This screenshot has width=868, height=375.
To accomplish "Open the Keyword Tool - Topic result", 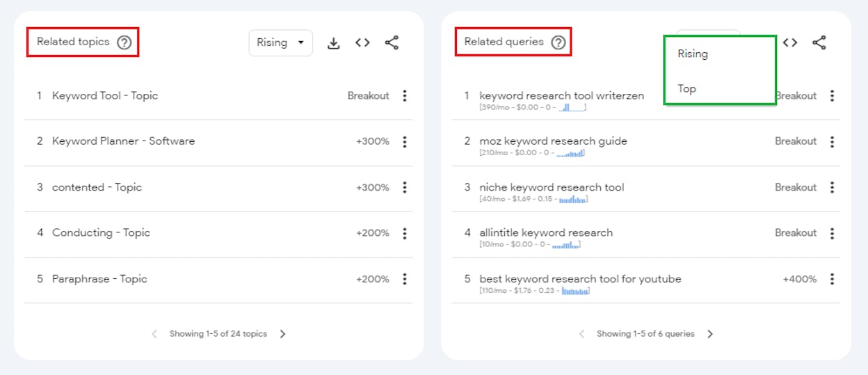I will coord(105,96).
